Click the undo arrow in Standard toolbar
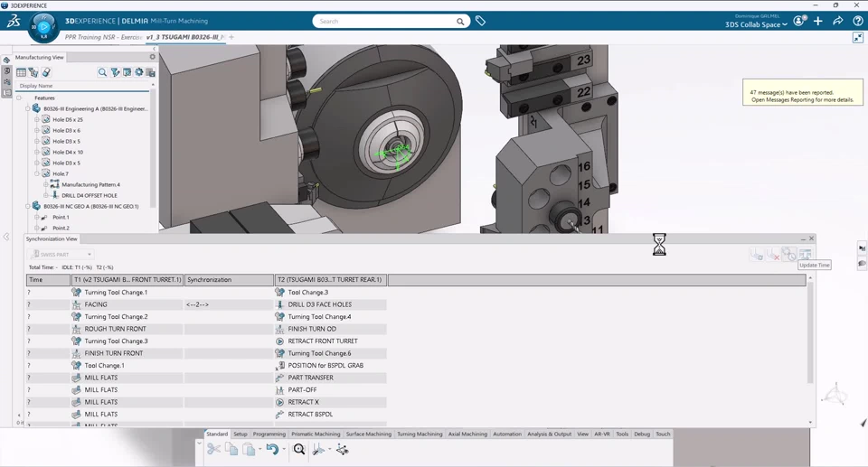The image size is (868, 467). [272, 449]
